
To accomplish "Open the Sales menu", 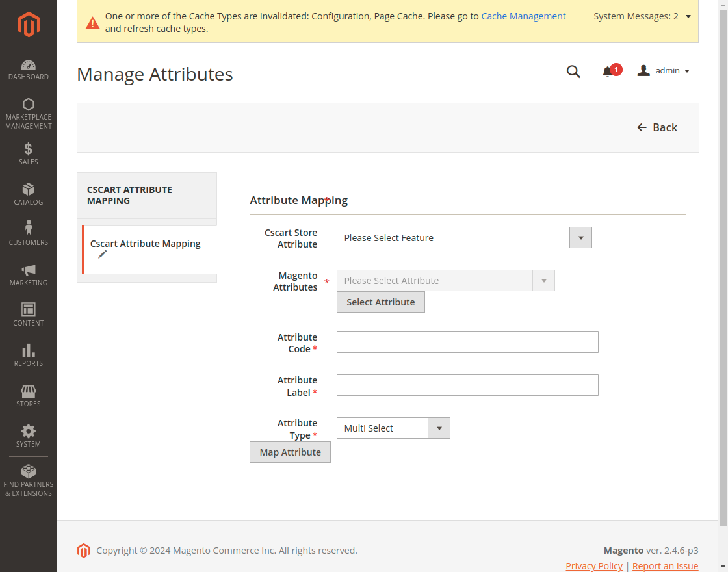I will click(29, 153).
